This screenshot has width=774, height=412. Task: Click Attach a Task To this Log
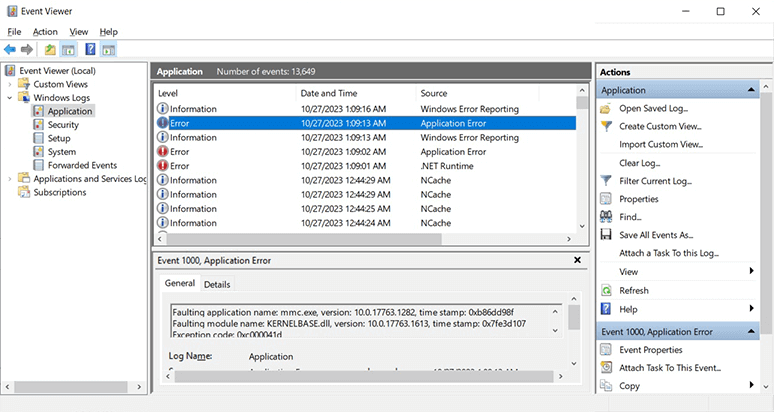[669, 253]
